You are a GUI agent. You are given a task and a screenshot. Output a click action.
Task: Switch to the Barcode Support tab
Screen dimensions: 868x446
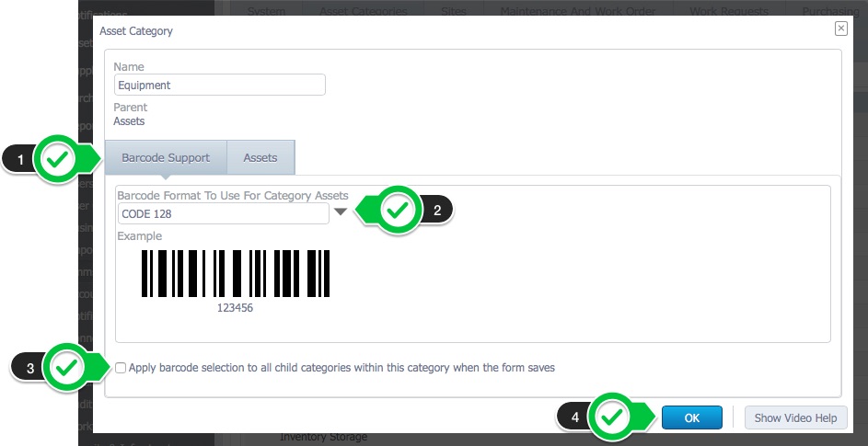[x=166, y=157]
